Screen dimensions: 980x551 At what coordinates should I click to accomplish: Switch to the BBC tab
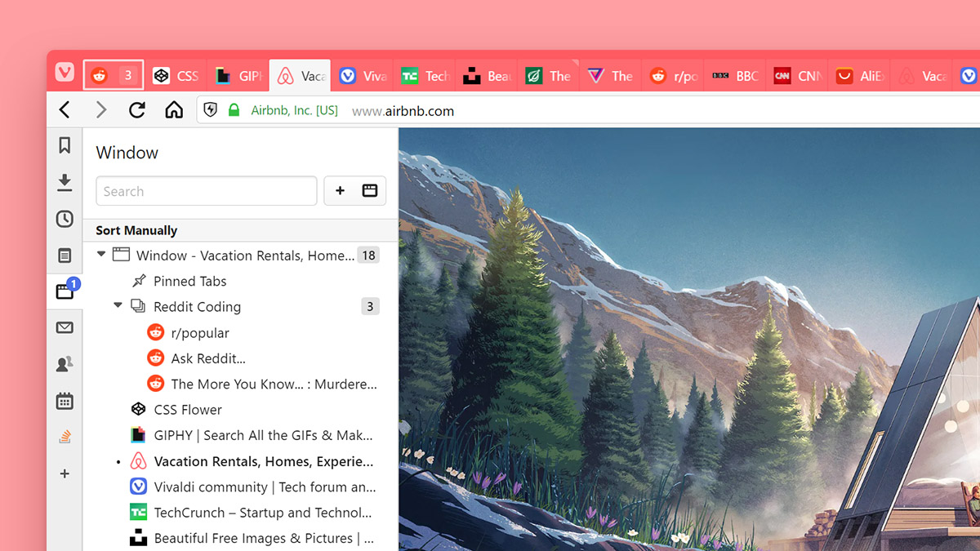pos(735,75)
